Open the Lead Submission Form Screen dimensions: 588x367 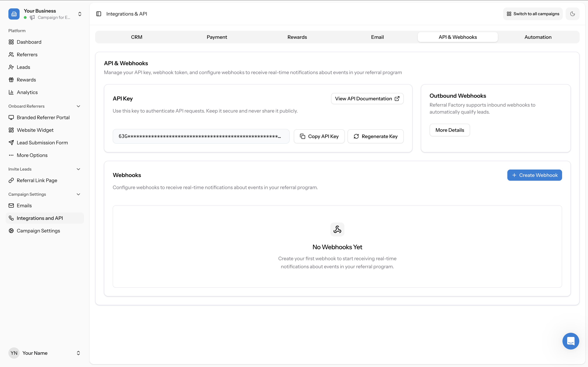(x=42, y=142)
